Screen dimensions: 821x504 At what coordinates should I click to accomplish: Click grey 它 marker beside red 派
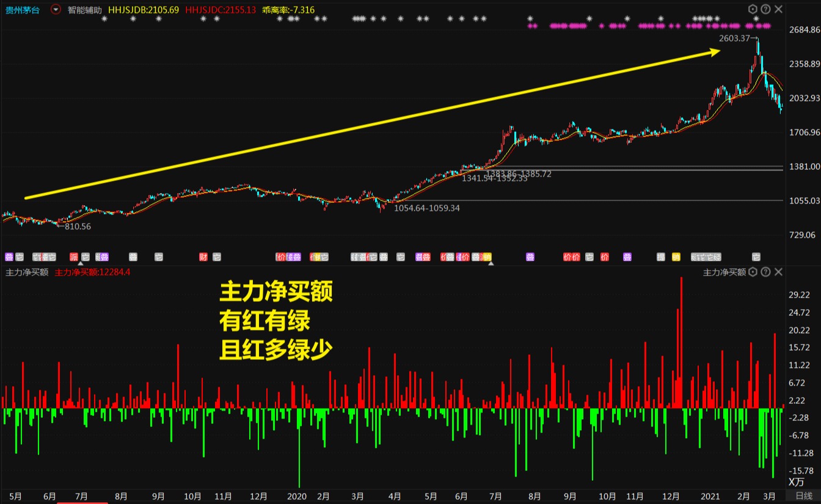pyautogui.click(x=86, y=257)
